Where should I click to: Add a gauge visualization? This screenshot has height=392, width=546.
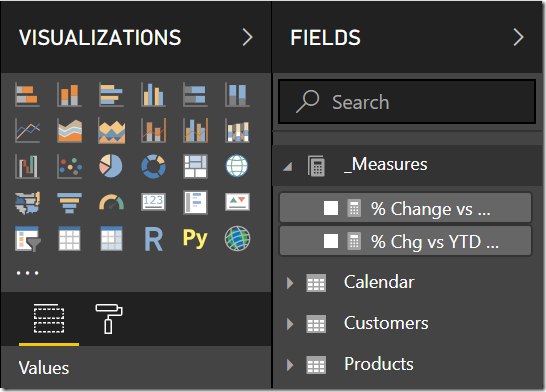click(x=111, y=202)
